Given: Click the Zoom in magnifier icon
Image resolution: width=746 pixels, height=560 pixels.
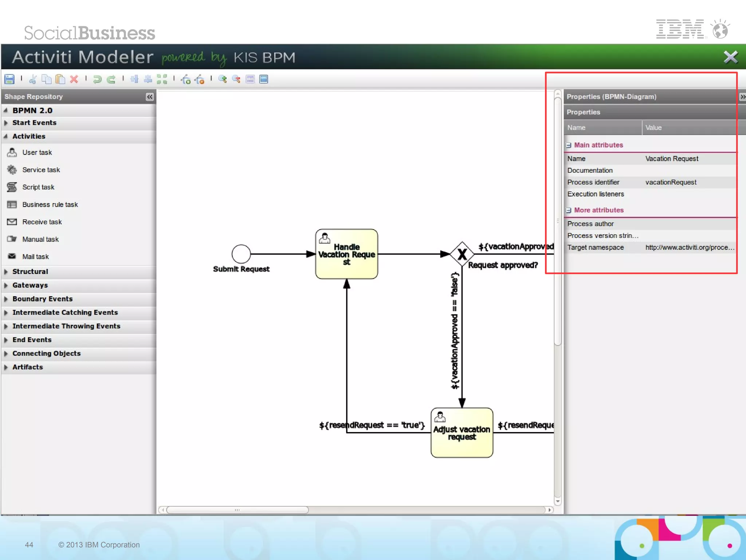Looking at the screenshot, I should 223,79.
